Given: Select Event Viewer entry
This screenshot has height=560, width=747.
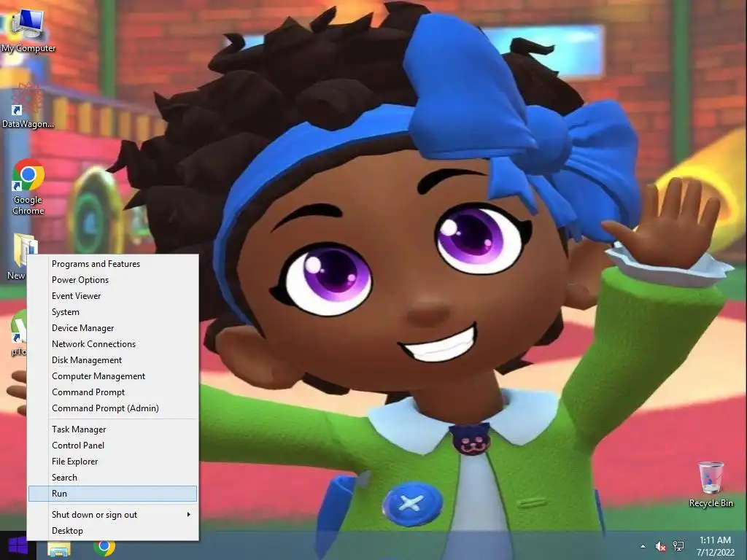Looking at the screenshot, I should pos(112,296).
